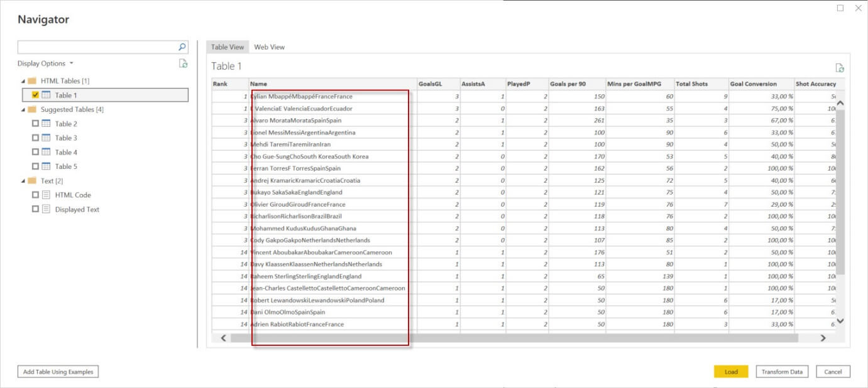This screenshot has height=388, width=868.
Task: Click the table icon next to Table 5
Action: click(x=47, y=166)
